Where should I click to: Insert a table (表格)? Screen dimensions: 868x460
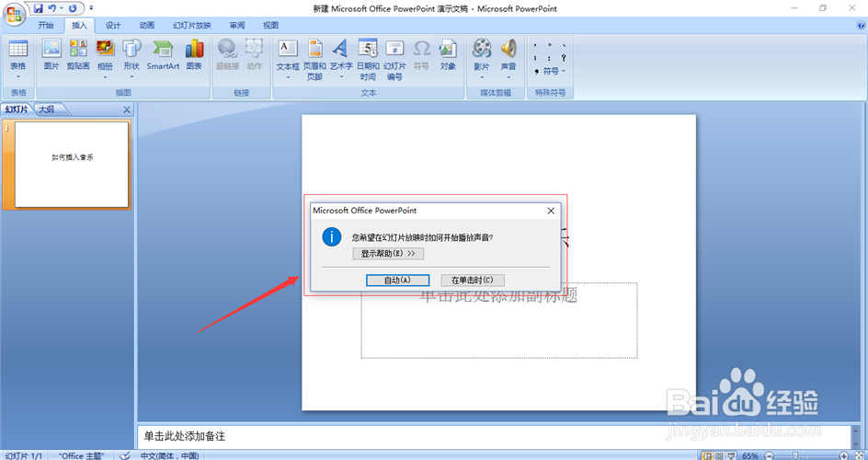point(18,55)
